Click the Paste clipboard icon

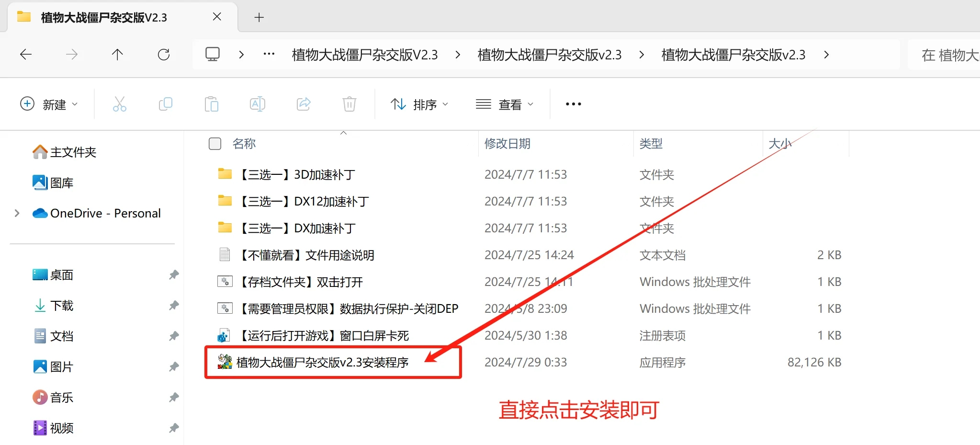(x=212, y=104)
